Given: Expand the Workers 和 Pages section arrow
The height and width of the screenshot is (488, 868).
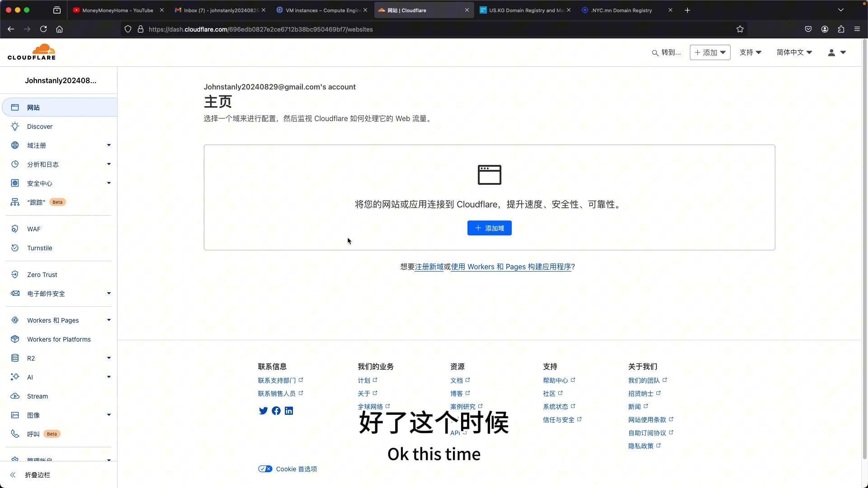Looking at the screenshot, I should [109, 320].
